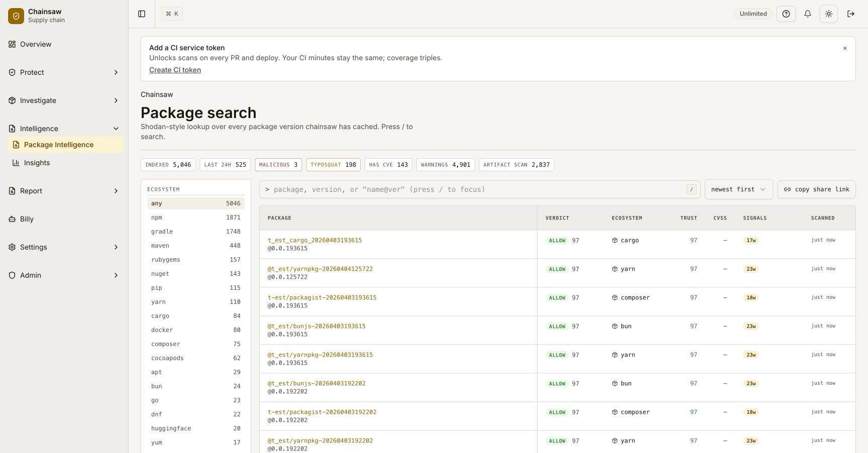
Task: Collapse the Intelligence section chevron
Action: (x=116, y=129)
